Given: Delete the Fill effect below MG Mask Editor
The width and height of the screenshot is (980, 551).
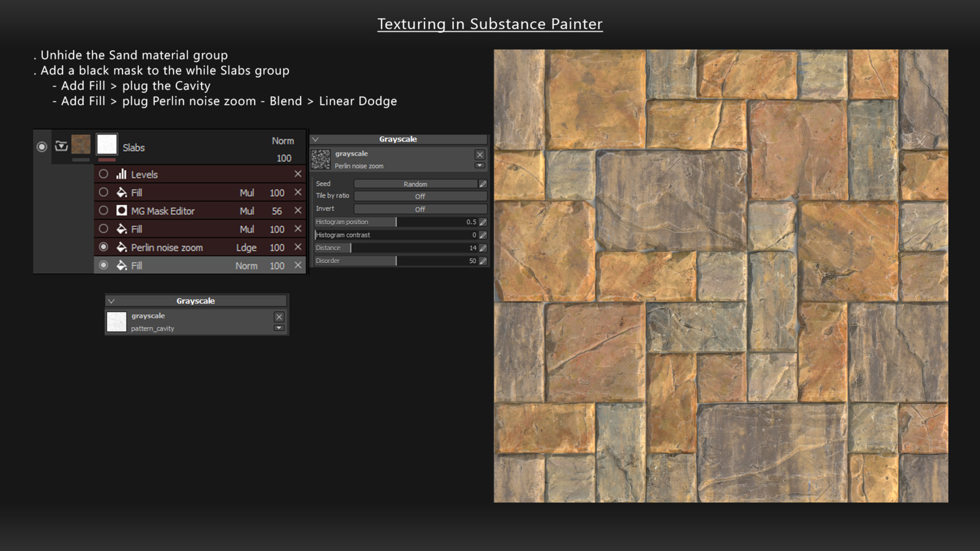Looking at the screenshot, I should (x=298, y=229).
